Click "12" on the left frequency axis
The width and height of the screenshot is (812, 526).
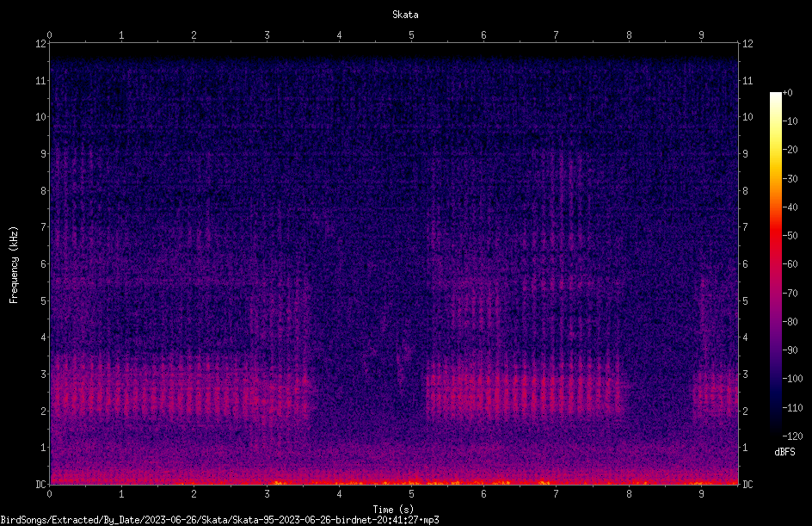41,44
